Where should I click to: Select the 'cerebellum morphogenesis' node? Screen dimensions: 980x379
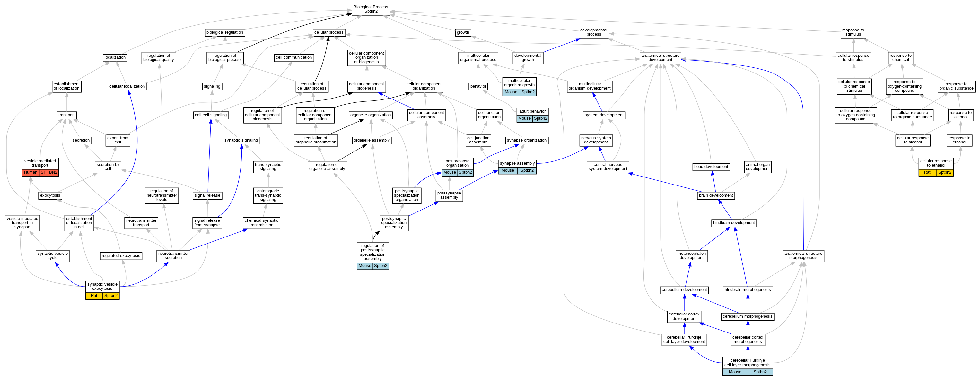click(x=748, y=317)
